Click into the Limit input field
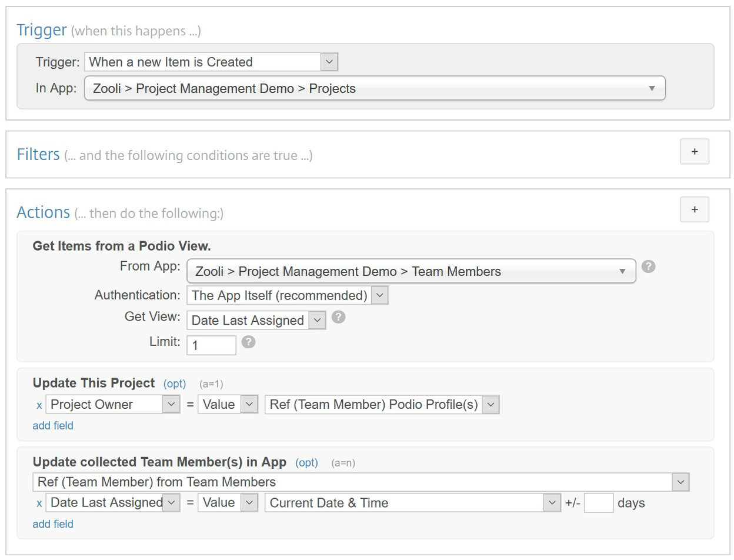The width and height of the screenshot is (734, 560). [211, 345]
